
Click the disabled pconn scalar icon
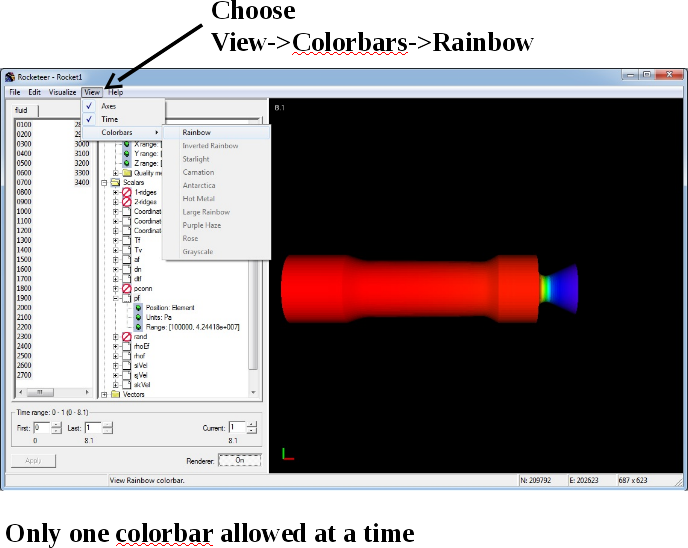point(127,289)
